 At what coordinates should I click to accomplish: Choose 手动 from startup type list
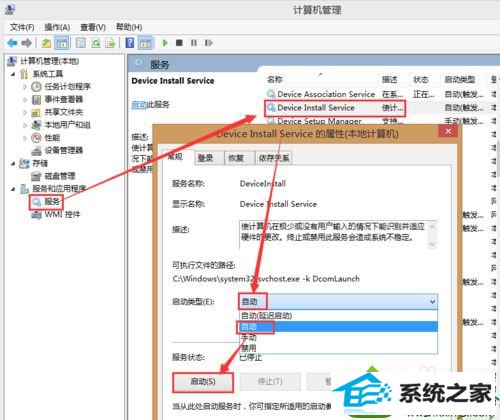coord(249,338)
